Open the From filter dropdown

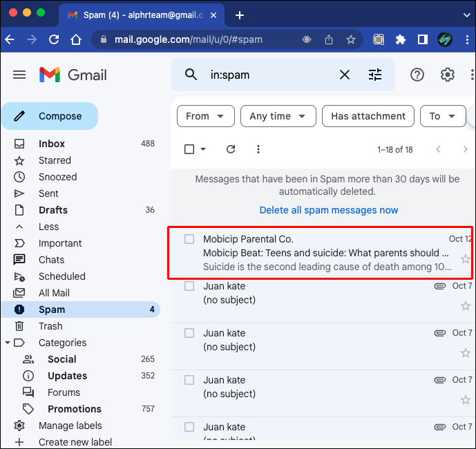click(205, 116)
